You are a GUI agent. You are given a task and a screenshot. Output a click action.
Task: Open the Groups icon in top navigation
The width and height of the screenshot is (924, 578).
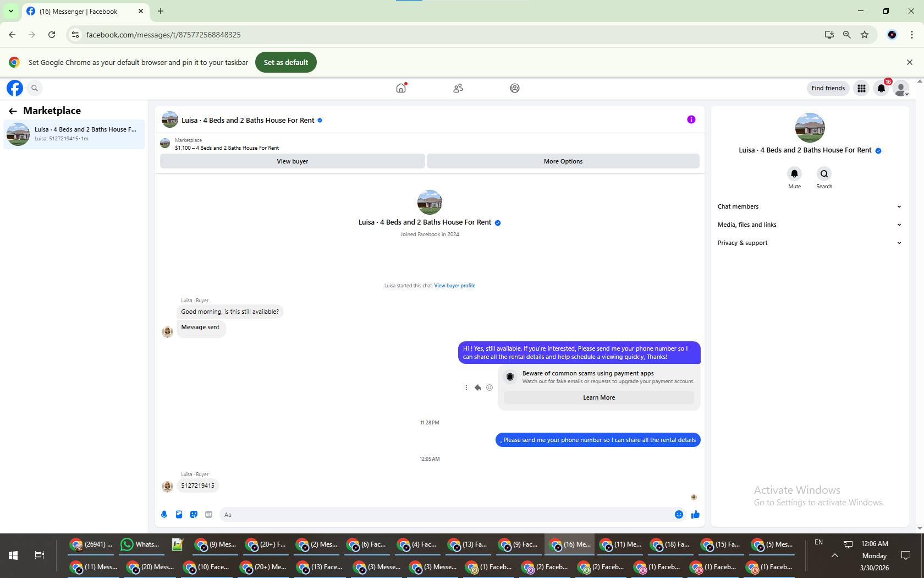pyautogui.click(x=515, y=88)
